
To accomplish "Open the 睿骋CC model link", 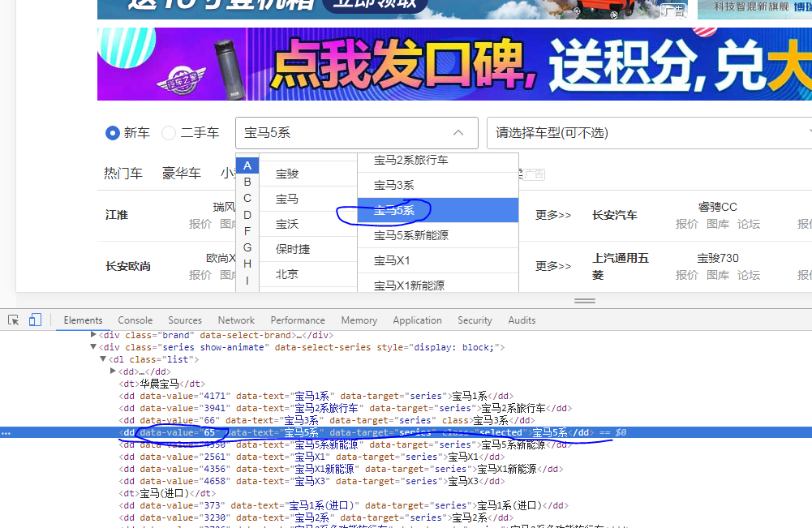I will coord(717,207).
